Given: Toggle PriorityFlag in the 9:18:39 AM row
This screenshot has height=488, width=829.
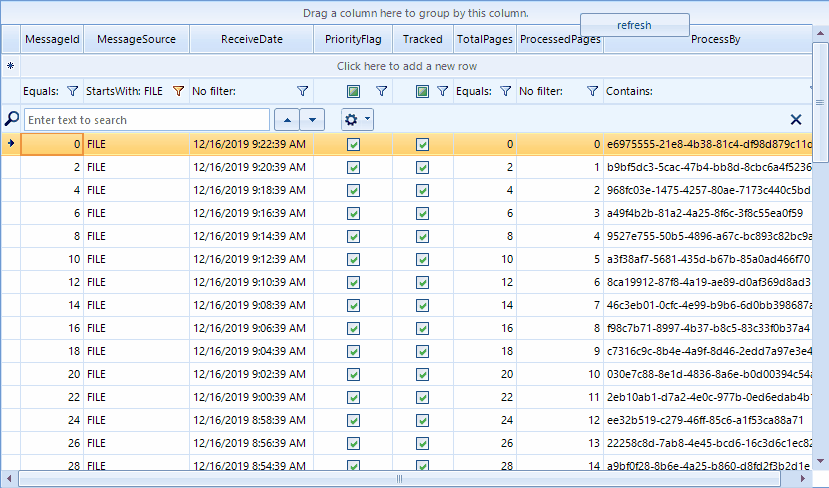Looking at the screenshot, I should coord(353,190).
